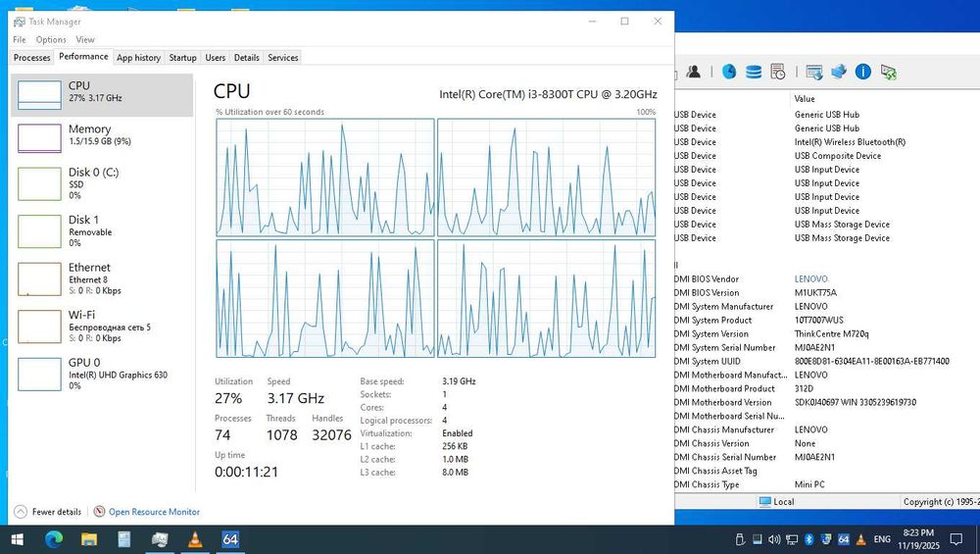Viewport: 980px width, 554px height.
Task: Select the Intel(R) Wireless Bluetooth(R) USB row
Action: pos(827,142)
